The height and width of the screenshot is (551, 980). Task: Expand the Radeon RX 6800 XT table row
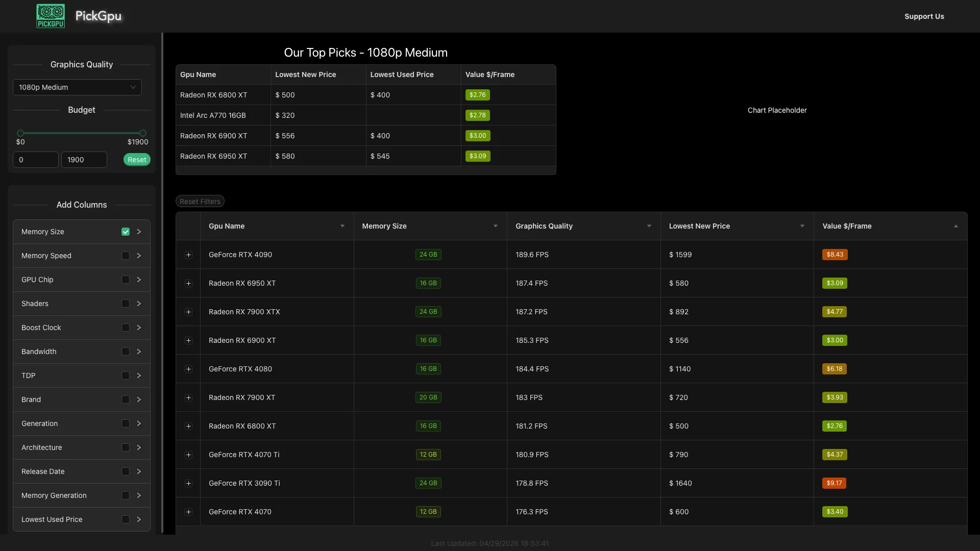pos(188,426)
